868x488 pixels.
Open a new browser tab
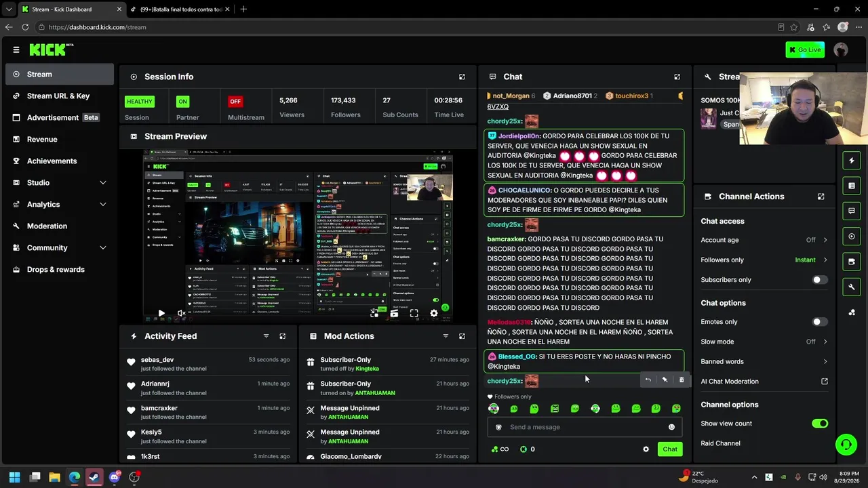(x=243, y=9)
